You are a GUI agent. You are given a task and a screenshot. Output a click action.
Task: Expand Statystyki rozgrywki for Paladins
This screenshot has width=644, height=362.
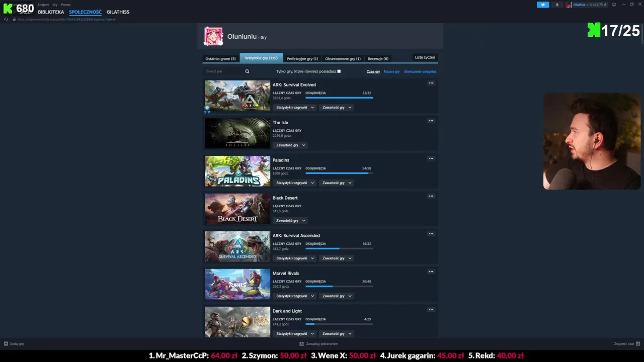click(295, 183)
